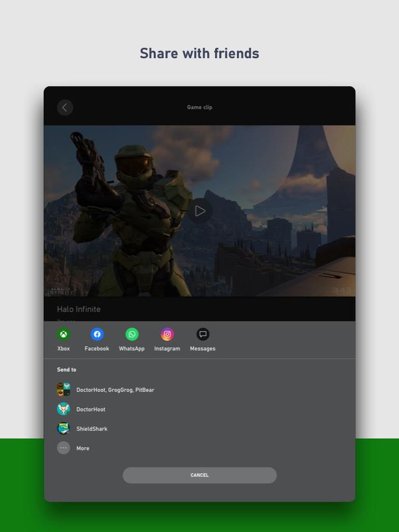This screenshot has height=532, width=399.
Task: Click the three-dot More icon
Action: coord(64,448)
